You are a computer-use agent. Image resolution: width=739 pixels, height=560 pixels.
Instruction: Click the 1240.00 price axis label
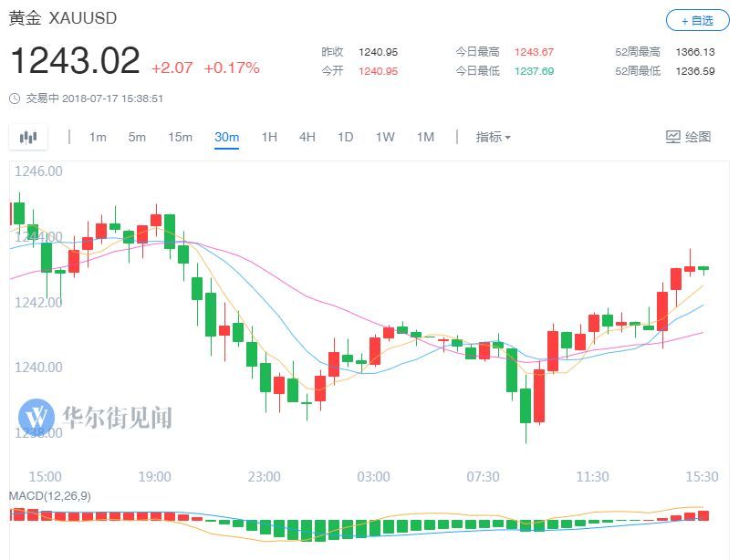(x=38, y=367)
